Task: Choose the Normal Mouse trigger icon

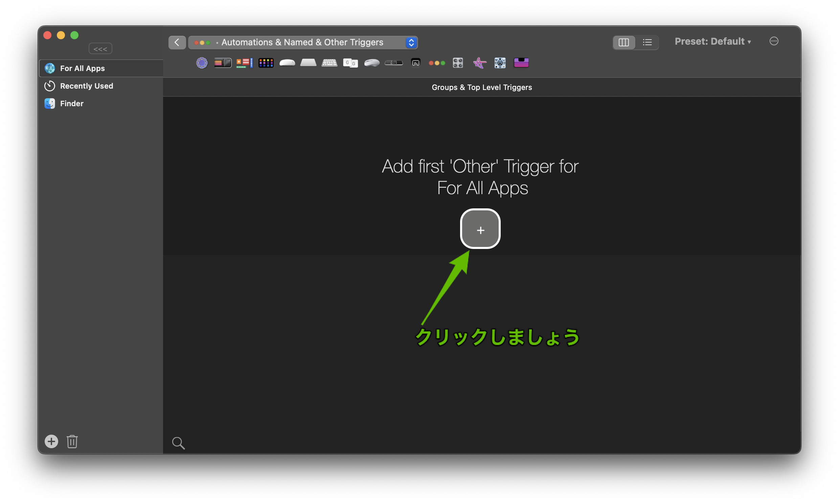Action: 371,63
